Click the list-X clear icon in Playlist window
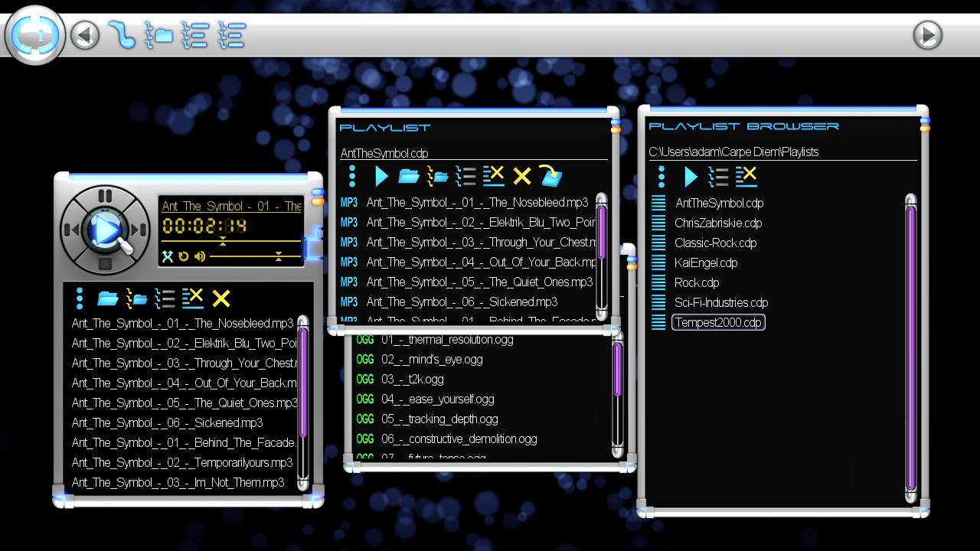 [494, 176]
